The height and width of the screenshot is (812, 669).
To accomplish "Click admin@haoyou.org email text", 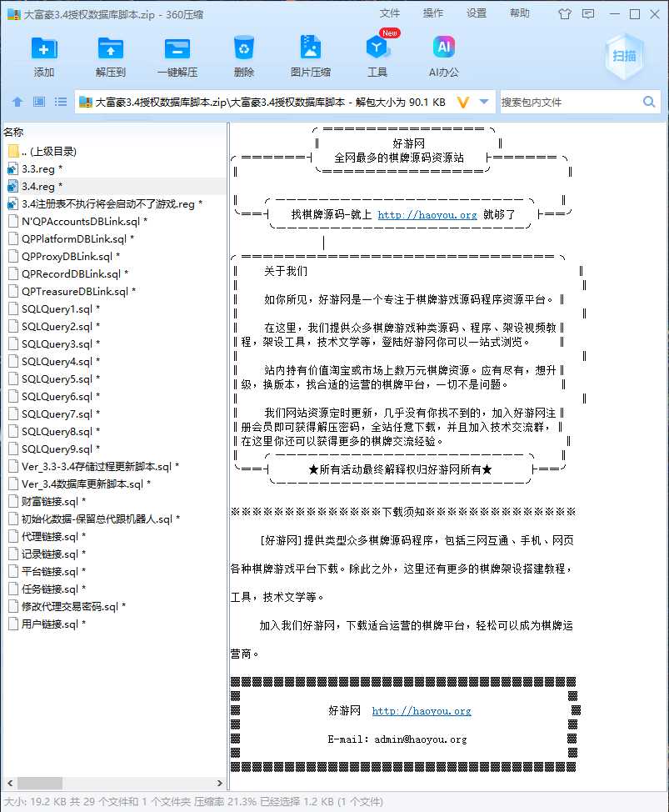I will 420,739.
